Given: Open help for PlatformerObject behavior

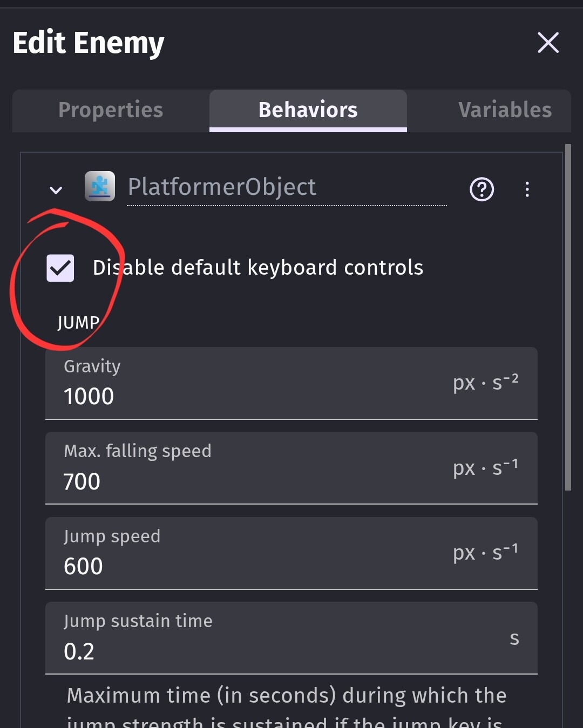Looking at the screenshot, I should tap(482, 189).
